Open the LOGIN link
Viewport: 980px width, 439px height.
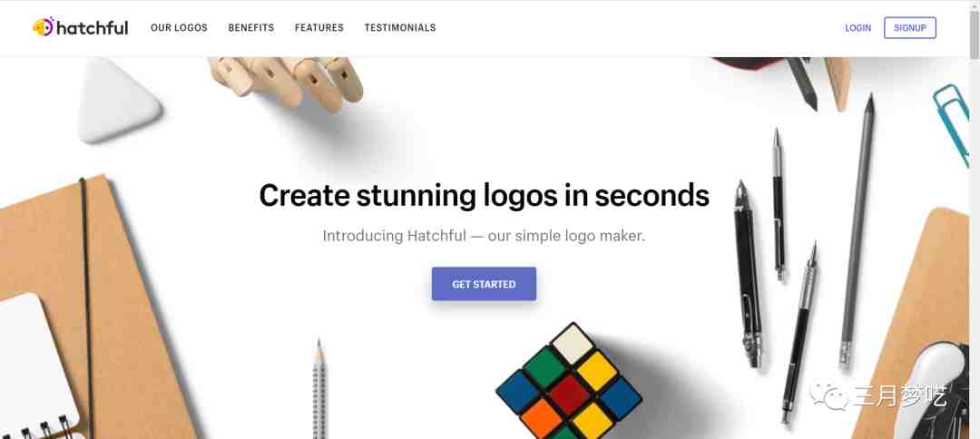[x=858, y=28]
